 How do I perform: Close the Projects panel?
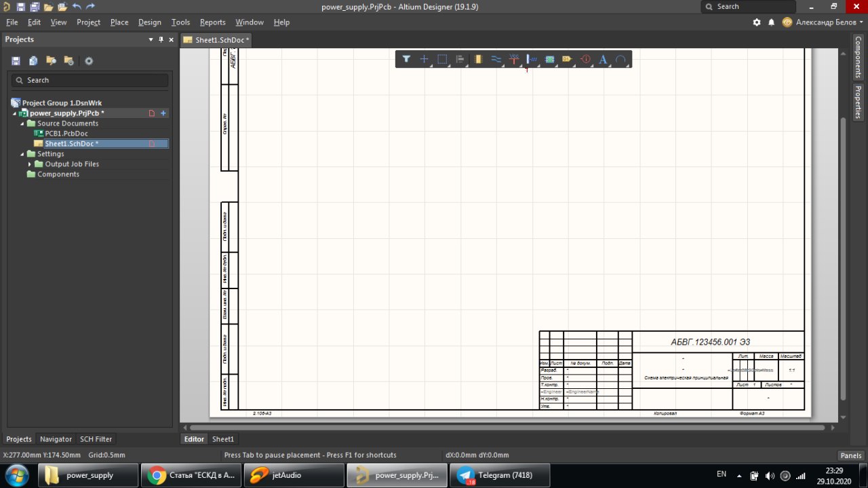170,39
